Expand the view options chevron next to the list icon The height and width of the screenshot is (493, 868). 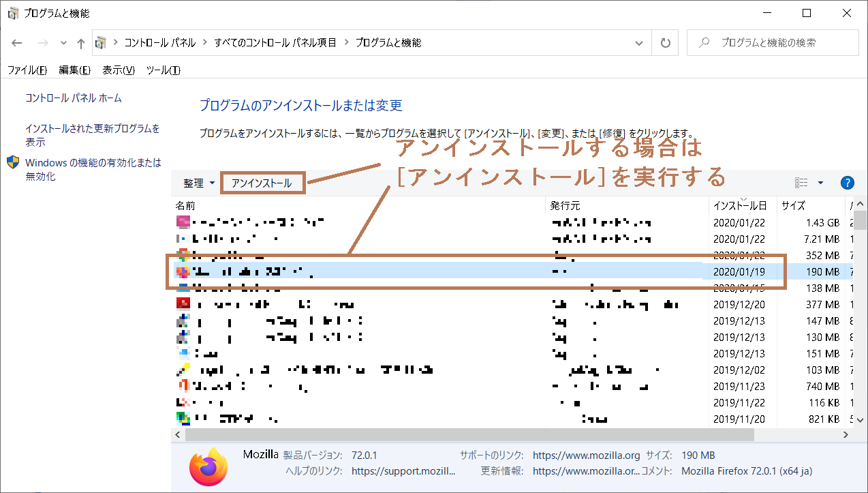coord(819,181)
